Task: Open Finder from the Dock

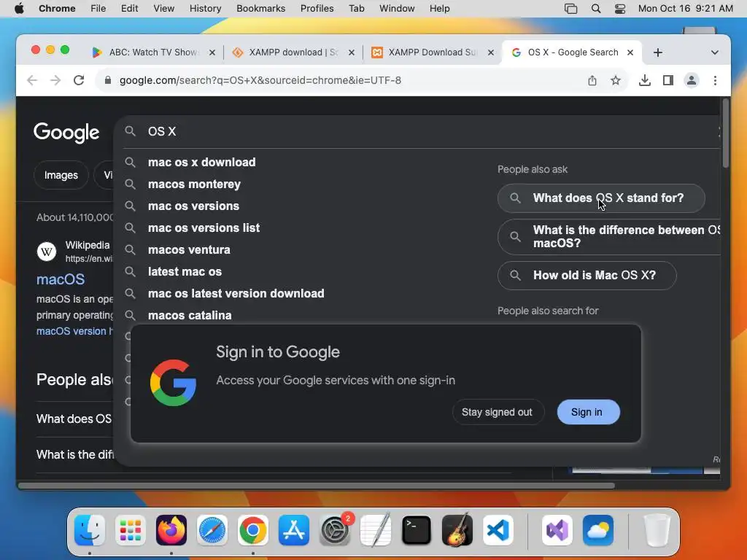Action: pyautogui.click(x=90, y=530)
